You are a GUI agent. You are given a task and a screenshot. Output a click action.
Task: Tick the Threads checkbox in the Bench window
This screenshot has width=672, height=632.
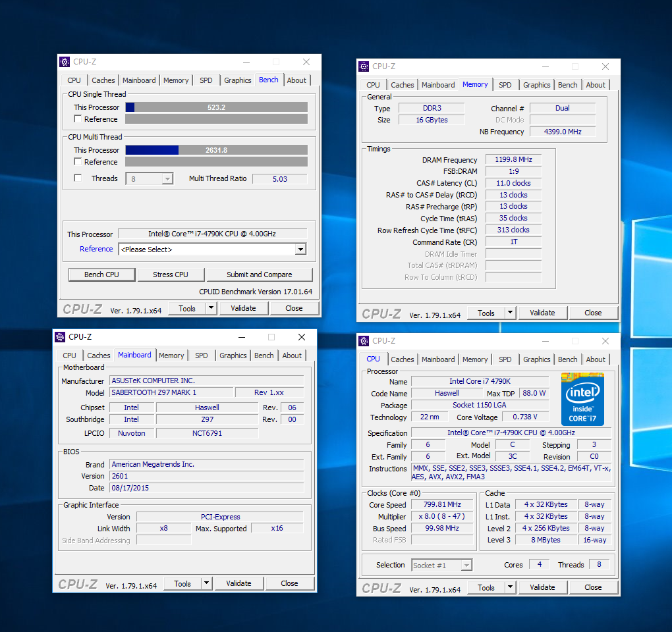tap(78, 178)
